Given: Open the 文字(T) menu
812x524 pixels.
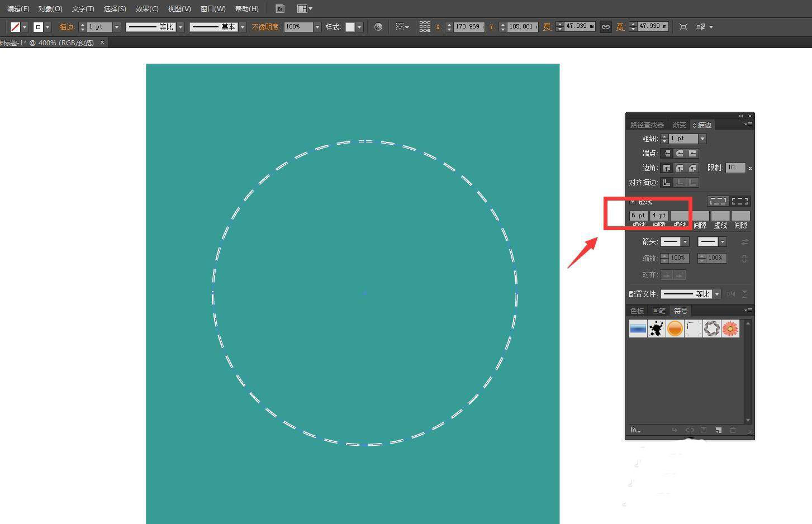Looking at the screenshot, I should pyautogui.click(x=83, y=9).
